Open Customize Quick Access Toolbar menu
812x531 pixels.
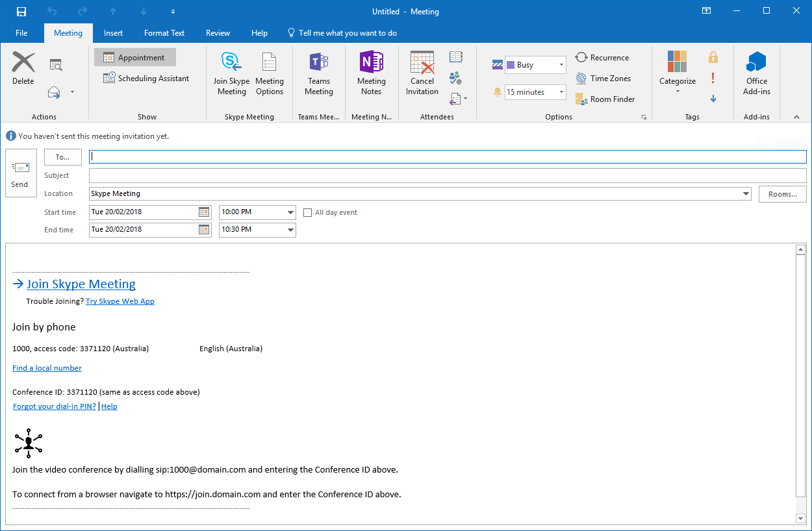click(x=173, y=12)
